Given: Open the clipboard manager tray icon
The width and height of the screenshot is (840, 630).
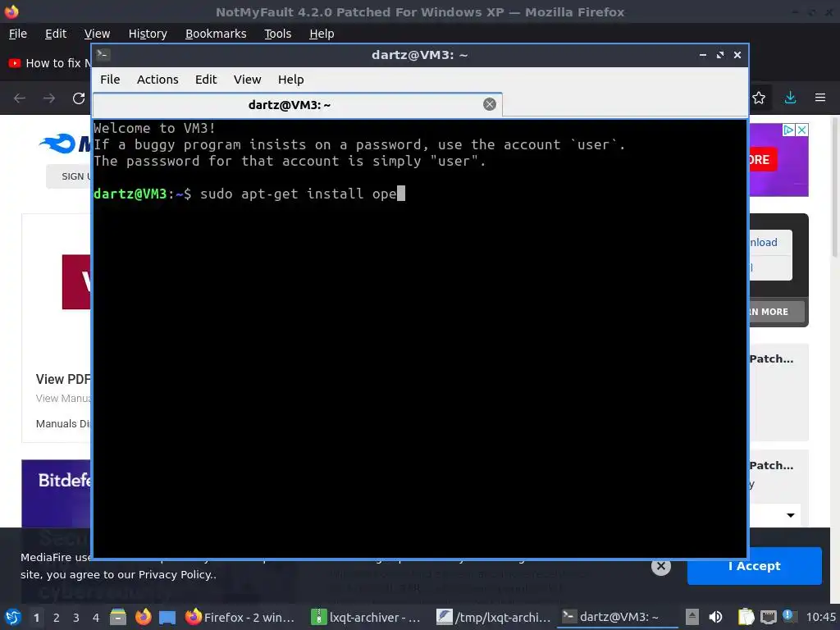Looking at the screenshot, I should [x=746, y=617].
